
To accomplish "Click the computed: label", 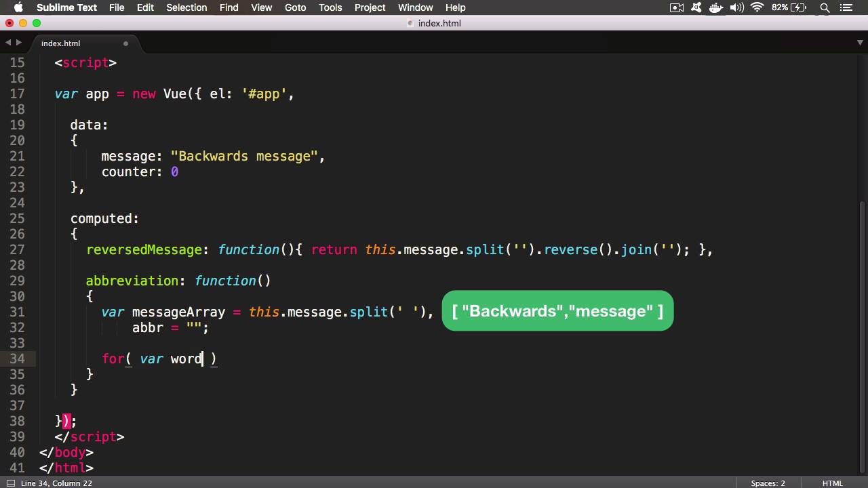I will (104, 218).
